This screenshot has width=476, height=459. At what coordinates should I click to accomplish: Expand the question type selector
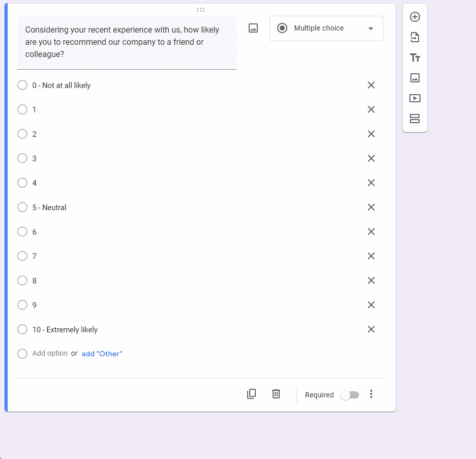click(x=370, y=28)
